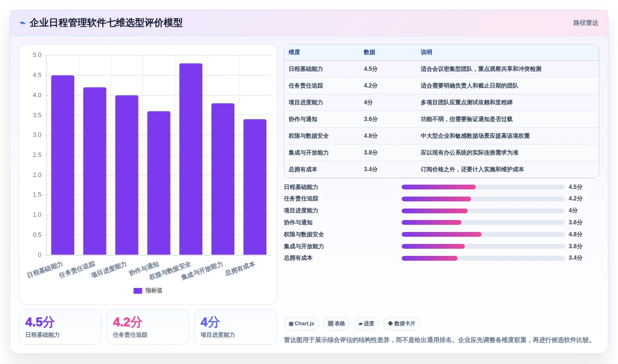
Task: Click the 集成与开放能力 progress bar
Action: click(x=483, y=246)
